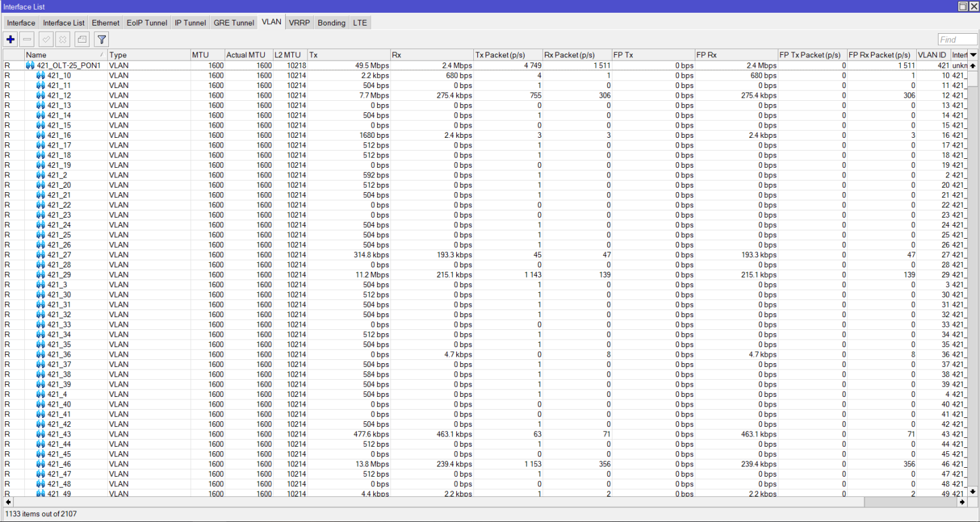Viewport: 980px width, 522px height.
Task: Sort interfaces by Tx column
Action: pos(313,55)
